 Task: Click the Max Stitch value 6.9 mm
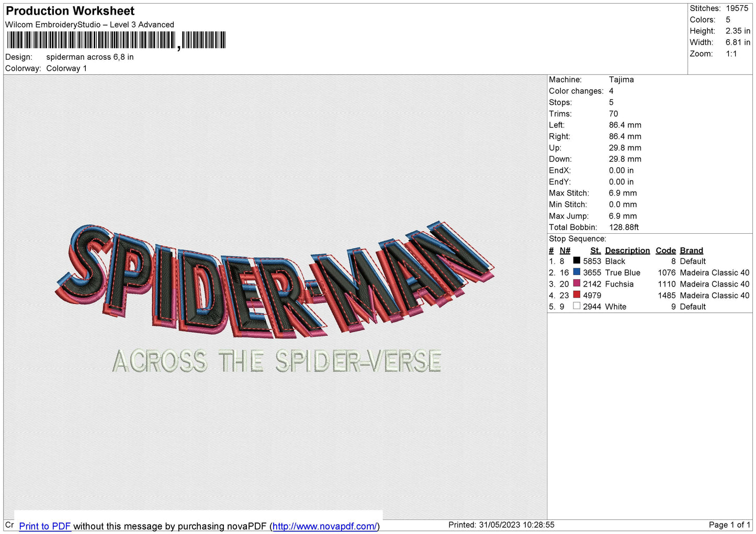tap(623, 193)
